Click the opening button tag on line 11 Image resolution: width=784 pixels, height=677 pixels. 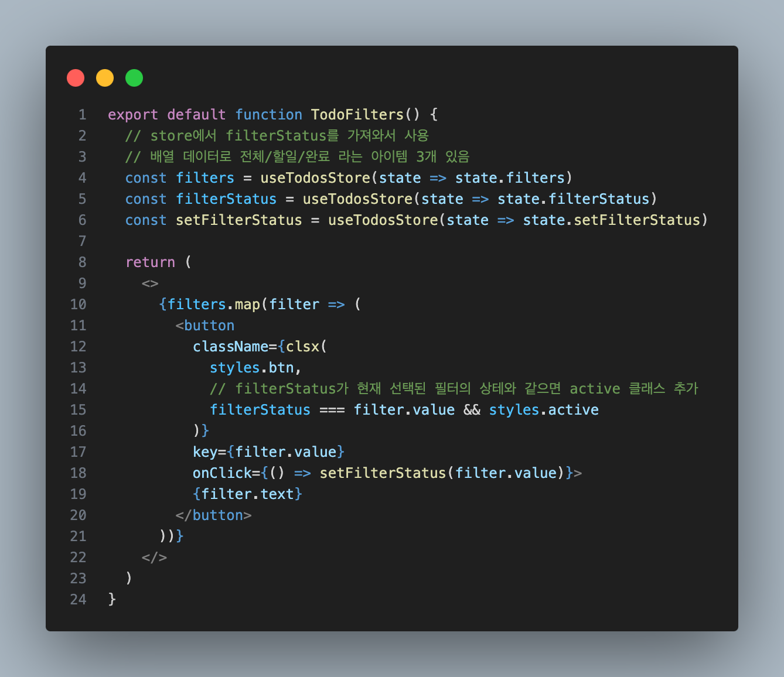click(205, 325)
